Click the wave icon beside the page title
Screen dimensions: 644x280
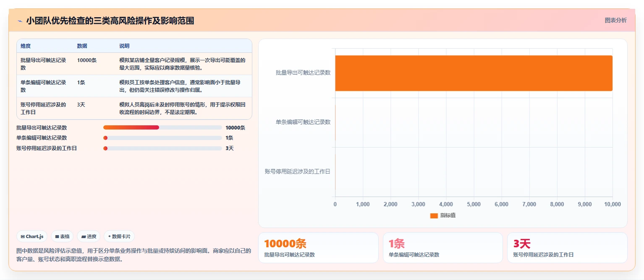point(20,21)
